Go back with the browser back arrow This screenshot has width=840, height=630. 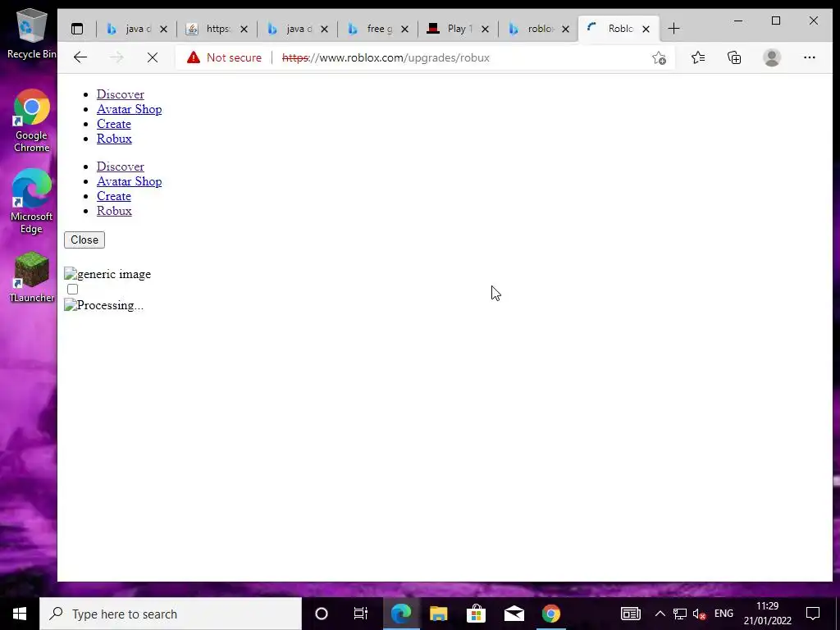click(80, 57)
